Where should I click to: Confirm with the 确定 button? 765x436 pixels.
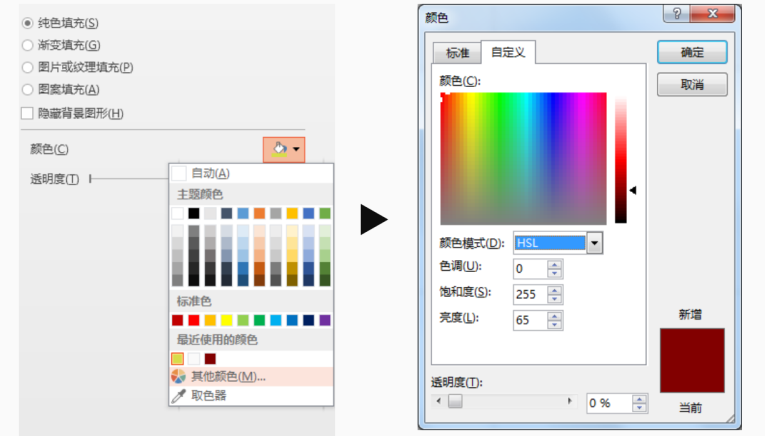tap(692, 52)
